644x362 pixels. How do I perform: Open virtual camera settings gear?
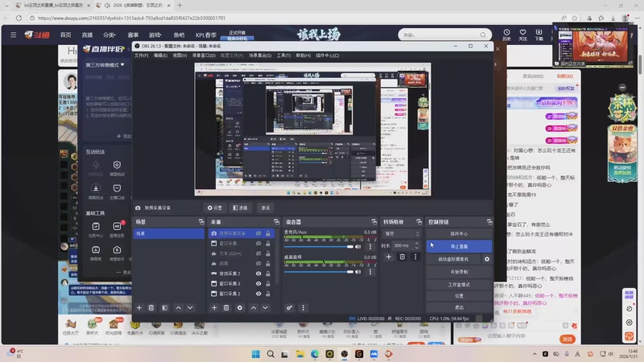pos(487,259)
